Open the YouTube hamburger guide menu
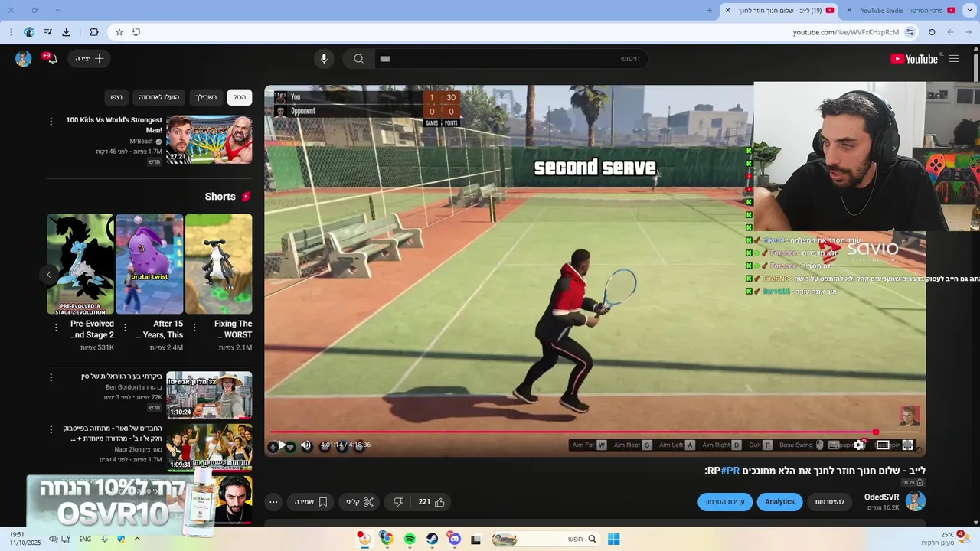The image size is (980, 551). click(953, 59)
